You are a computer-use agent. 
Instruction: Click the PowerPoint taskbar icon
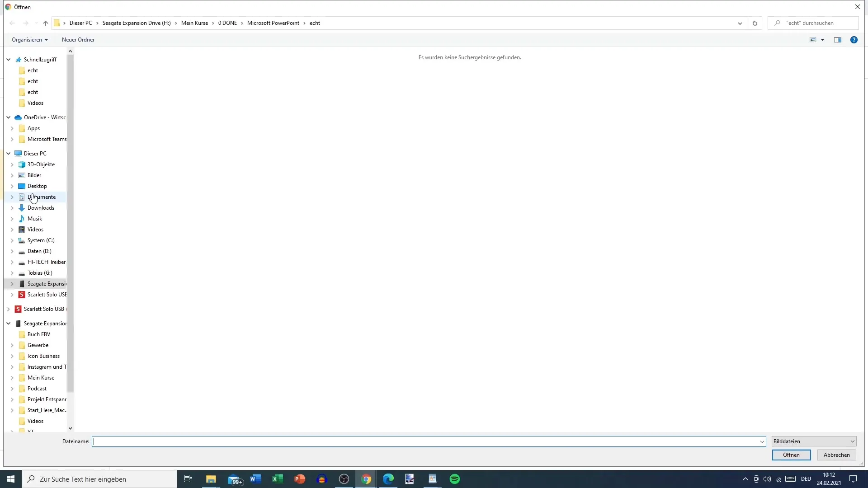tap(301, 479)
